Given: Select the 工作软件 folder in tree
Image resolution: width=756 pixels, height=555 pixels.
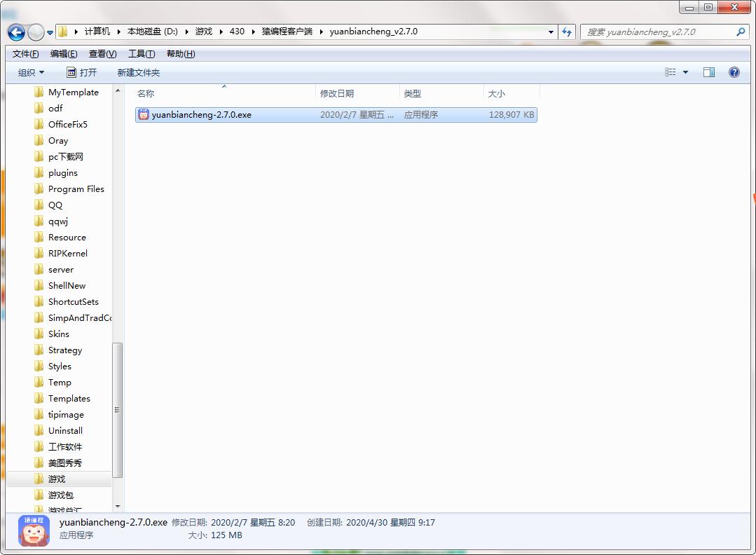Looking at the screenshot, I should tap(58, 447).
